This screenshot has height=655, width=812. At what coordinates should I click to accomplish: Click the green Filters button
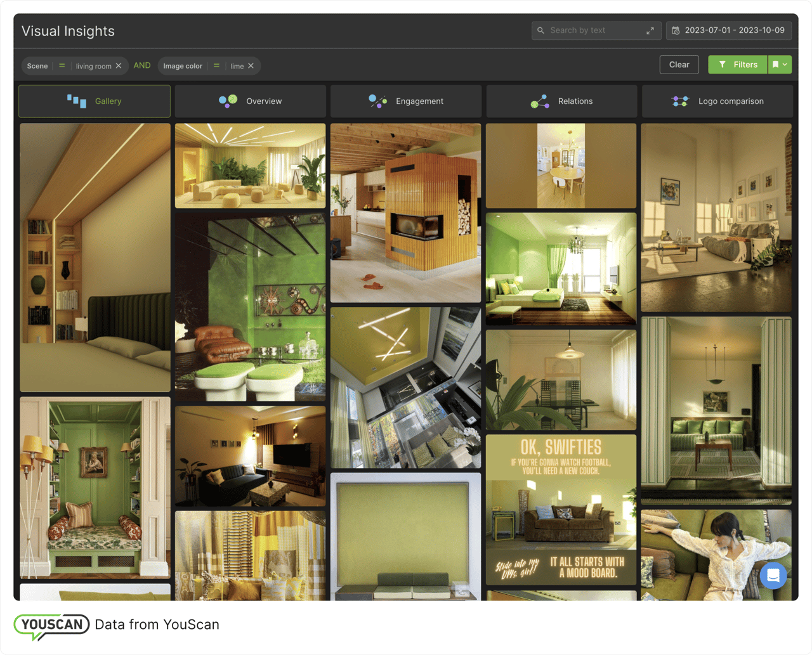coord(737,64)
